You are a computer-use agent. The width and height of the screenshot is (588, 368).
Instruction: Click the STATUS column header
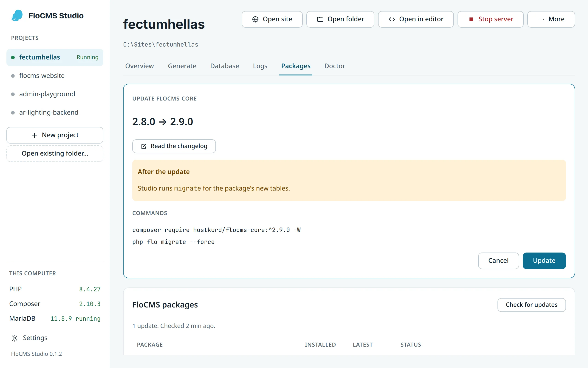(x=411, y=345)
